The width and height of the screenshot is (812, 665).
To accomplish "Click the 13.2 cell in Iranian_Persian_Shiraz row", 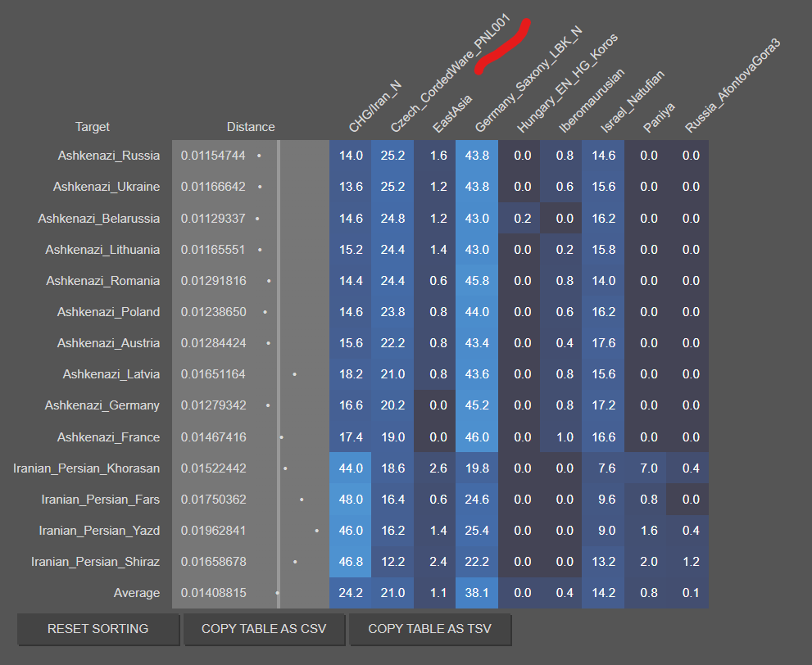I will click(603, 562).
